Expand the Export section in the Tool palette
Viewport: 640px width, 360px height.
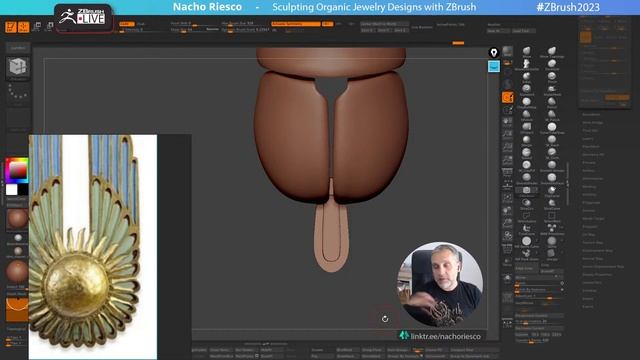[x=588, y=307]
